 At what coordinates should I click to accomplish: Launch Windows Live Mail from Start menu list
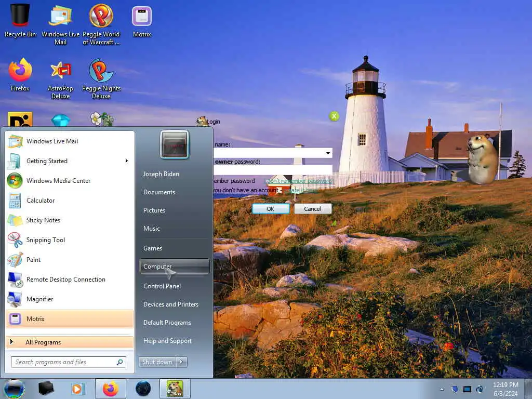pyautogui.click(x=70, y=141)
